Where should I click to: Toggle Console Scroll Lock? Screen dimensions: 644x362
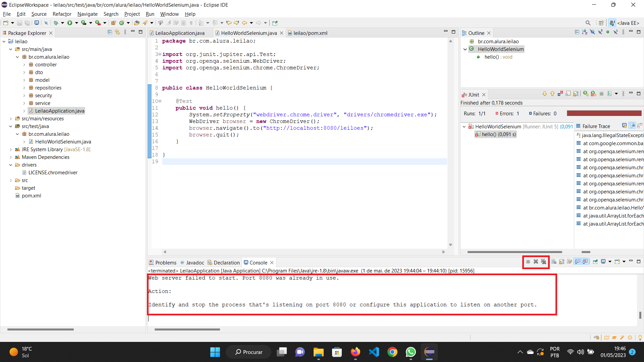pyautogui.click(x=561, y=261)
